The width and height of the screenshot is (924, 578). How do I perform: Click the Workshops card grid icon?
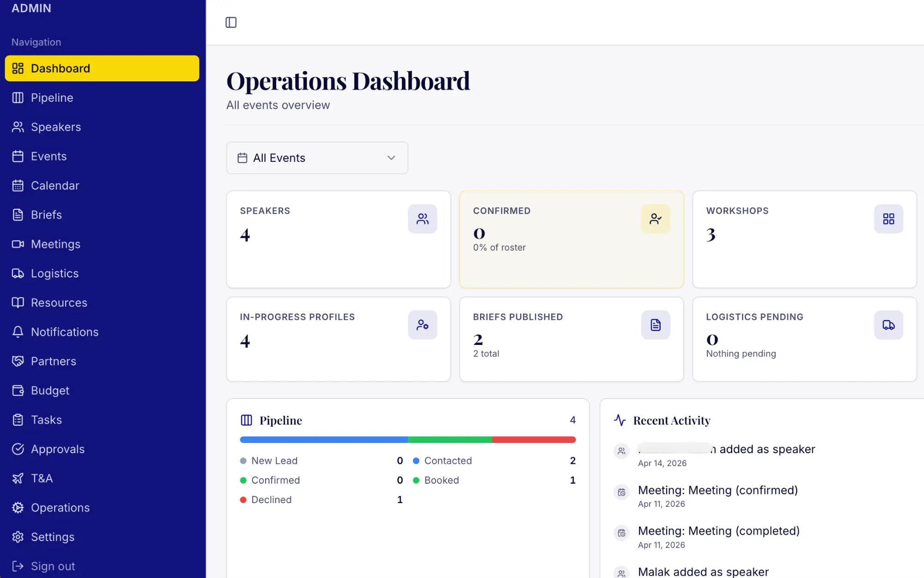pyautogui.click(x=888, y=219)
